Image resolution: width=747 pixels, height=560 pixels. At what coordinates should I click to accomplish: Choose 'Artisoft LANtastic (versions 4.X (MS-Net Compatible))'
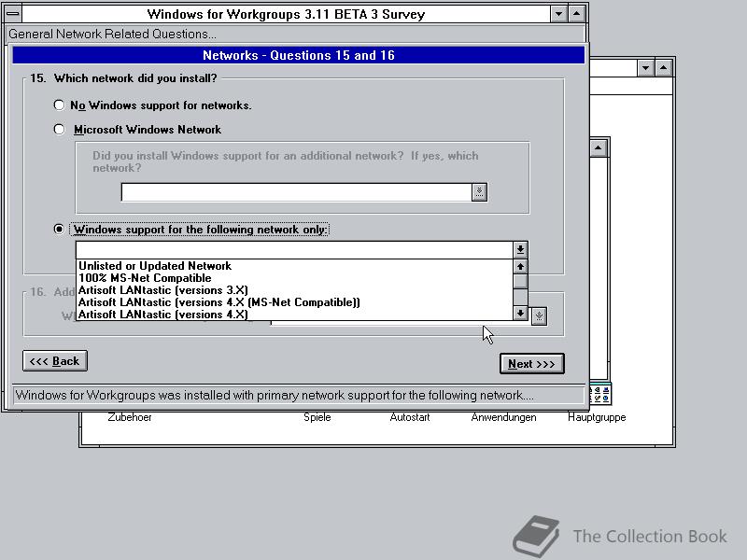tap(294, 302)
